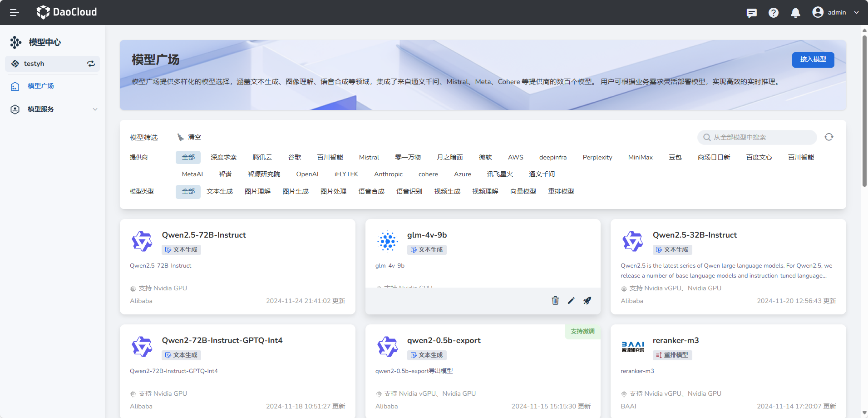This screenshot has height=418, width=868.
Task: Filter by provider 讯飞星火
Action: pyautogui.click(x=500, y=174)
